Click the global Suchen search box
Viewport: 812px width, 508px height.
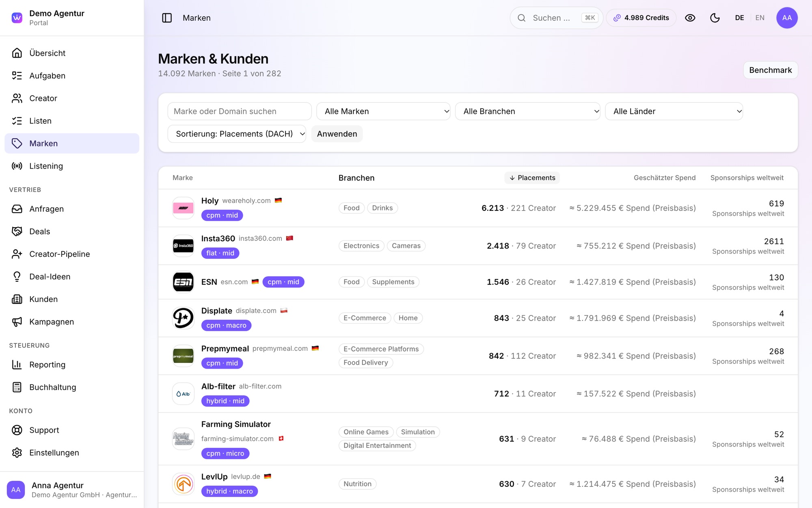[556, 18]
